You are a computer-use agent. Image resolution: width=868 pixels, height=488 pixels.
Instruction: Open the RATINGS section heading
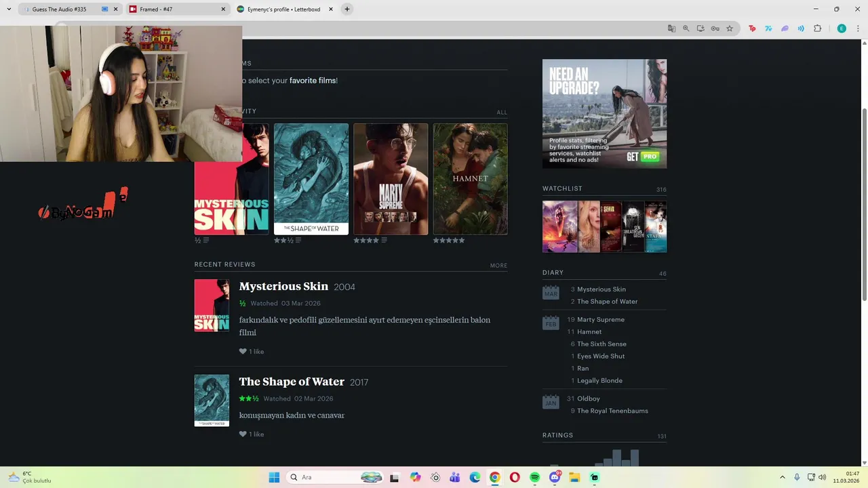[x=557, y=435]
